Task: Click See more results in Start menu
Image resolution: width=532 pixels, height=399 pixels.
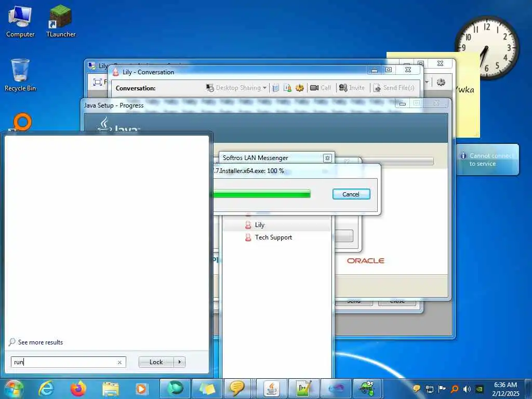Action: (36, 342)
